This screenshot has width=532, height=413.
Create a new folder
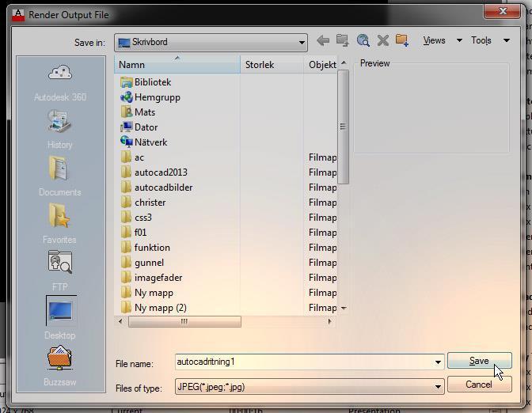[x=402, y=40]
